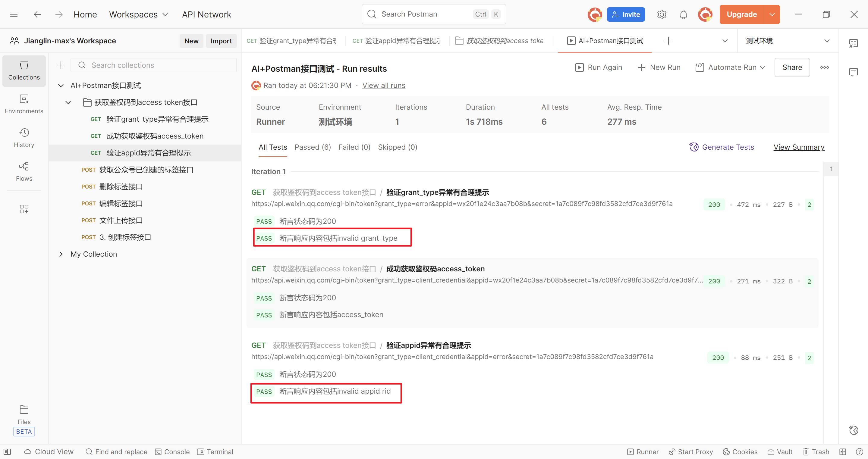This screenshot has width=868, height=459.
Task: Click New Run
Action: coord(659,67)
